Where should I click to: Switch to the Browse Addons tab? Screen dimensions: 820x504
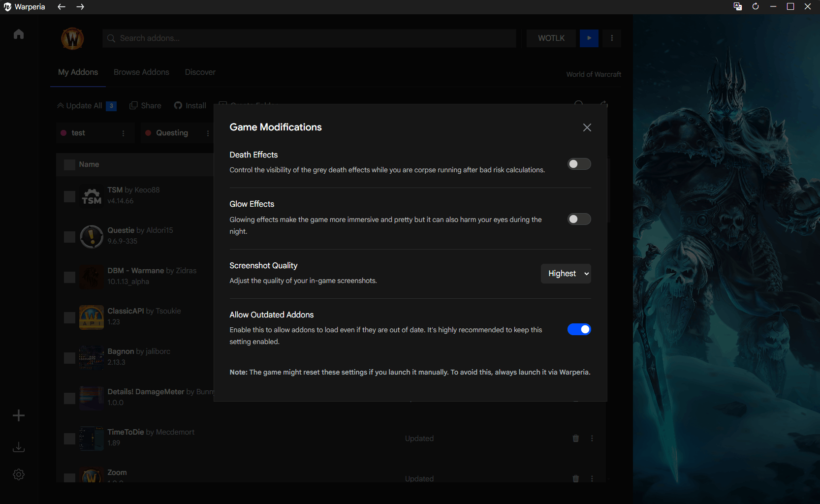[x=141, y=72]
